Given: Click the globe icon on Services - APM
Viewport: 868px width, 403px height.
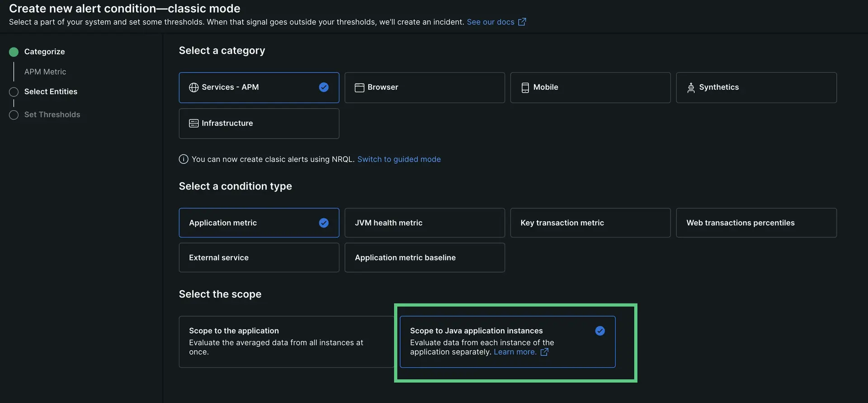Looking at the screenshot, I should [193, 87].
